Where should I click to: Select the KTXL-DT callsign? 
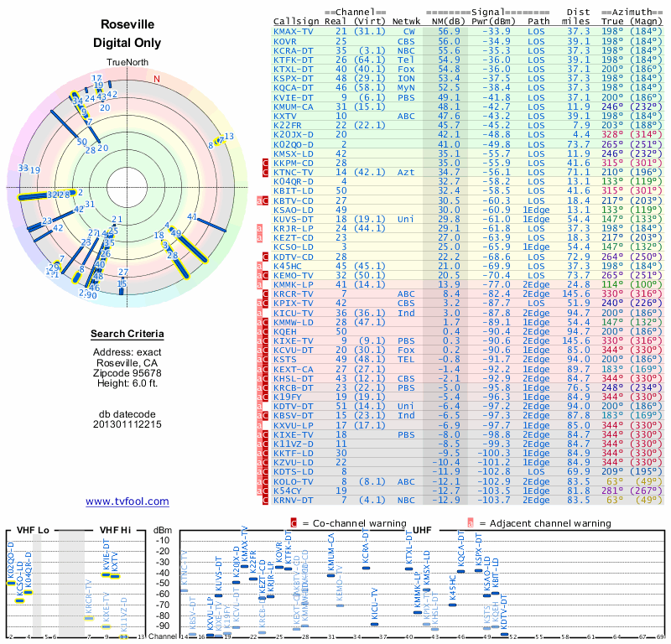(x=293, y=70)
